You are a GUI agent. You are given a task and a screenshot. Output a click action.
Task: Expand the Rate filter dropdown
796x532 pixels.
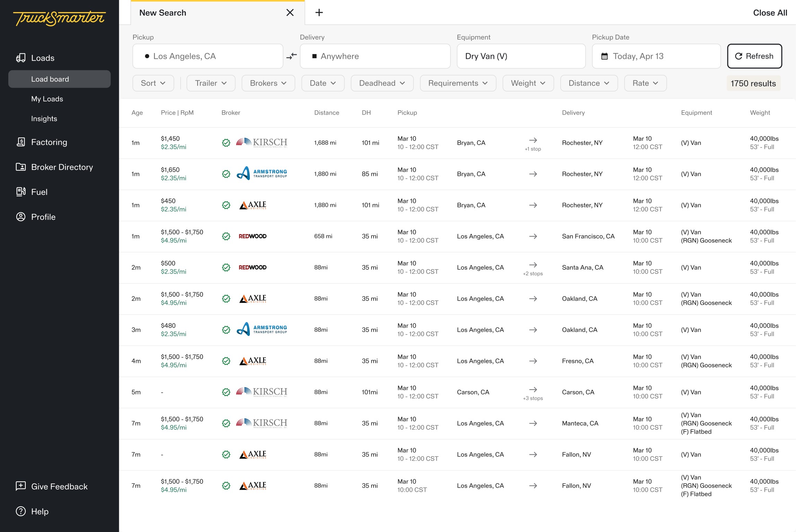[x=645, y=83]
